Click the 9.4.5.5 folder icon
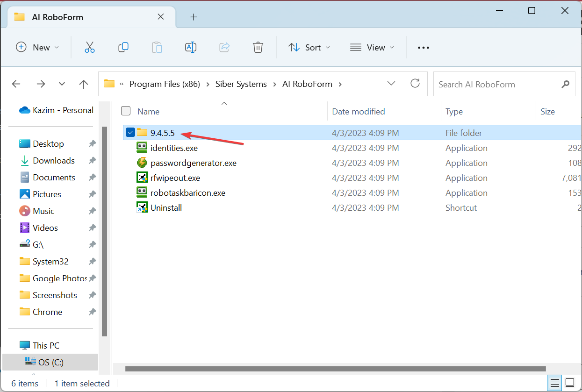The image size is (582, 392). click(142, 133)
